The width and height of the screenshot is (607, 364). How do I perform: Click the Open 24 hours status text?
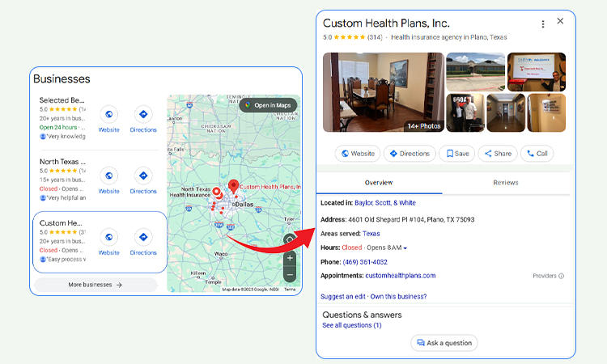click(58, 127)
